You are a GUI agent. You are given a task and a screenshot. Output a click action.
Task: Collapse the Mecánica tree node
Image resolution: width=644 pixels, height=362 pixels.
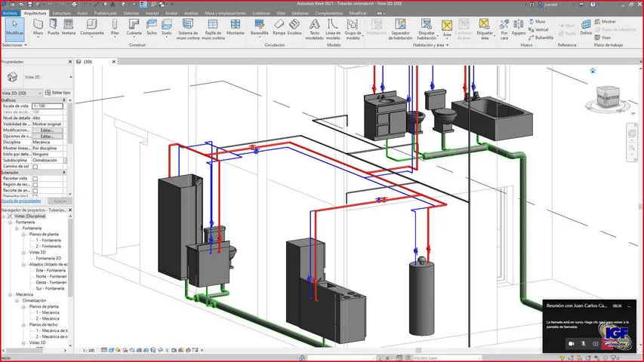pyautogui.click(x=11, y=295)
